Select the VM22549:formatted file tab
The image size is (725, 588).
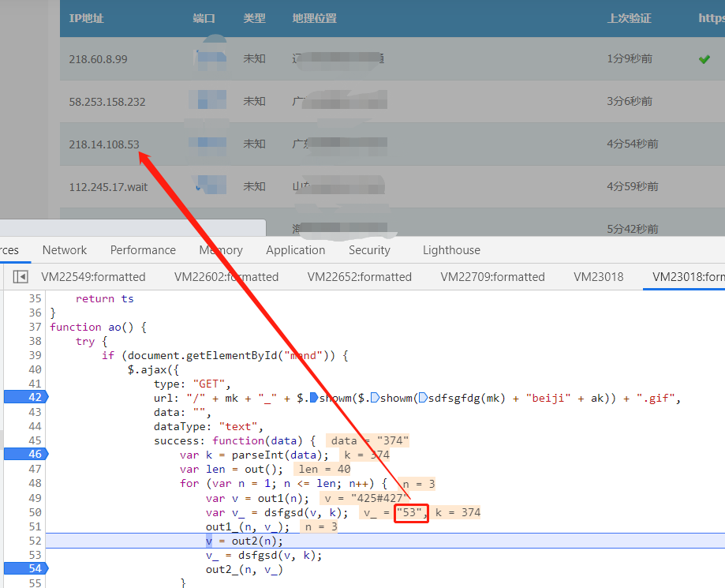[93, 277]
